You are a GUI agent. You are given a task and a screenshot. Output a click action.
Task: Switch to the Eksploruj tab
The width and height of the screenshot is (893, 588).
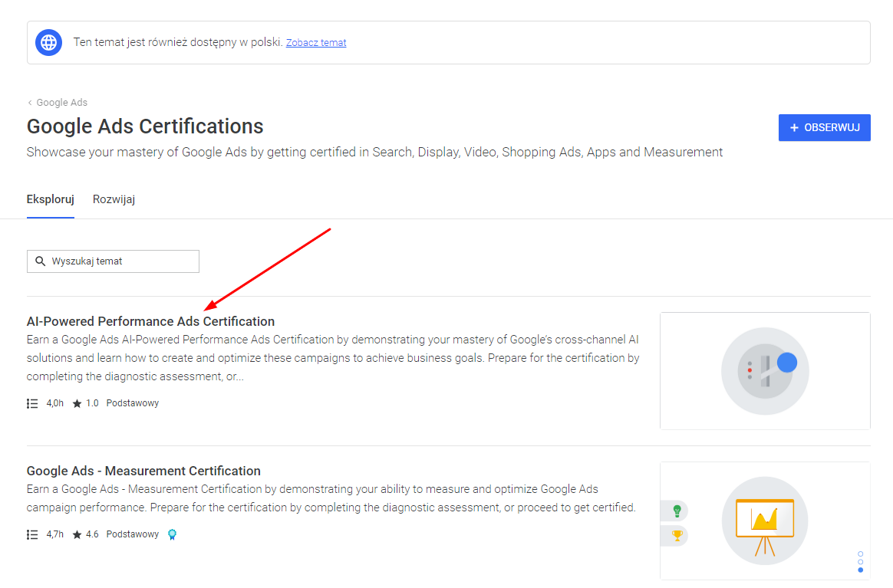tap(50, 199)
